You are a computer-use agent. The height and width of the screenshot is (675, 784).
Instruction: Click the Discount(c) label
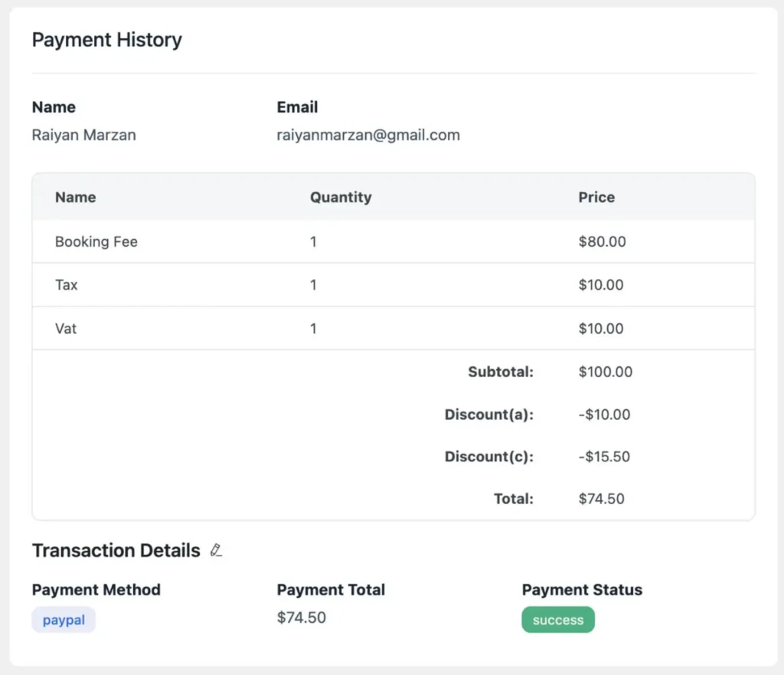pos(489,457)
